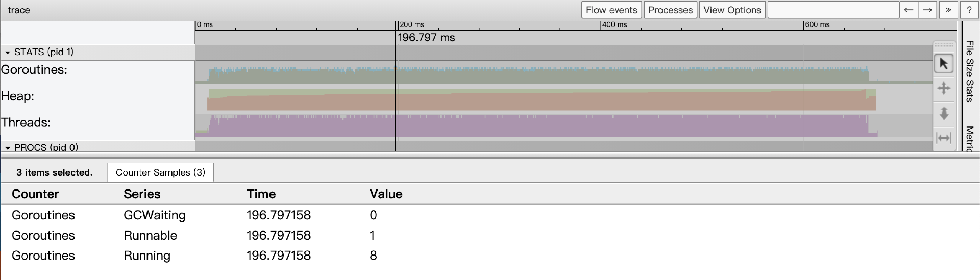Activate the pan tool in the palette
The image size is (980, 280).
(944, 89)
